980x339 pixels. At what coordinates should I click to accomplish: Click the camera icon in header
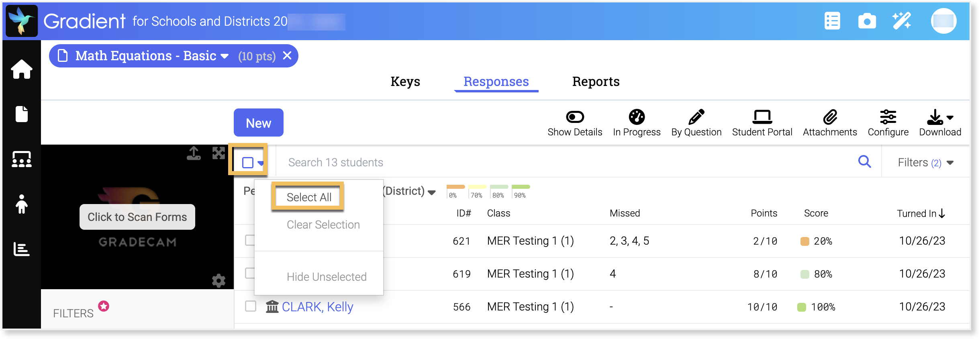pyautogui.click(x=867, y=21)
